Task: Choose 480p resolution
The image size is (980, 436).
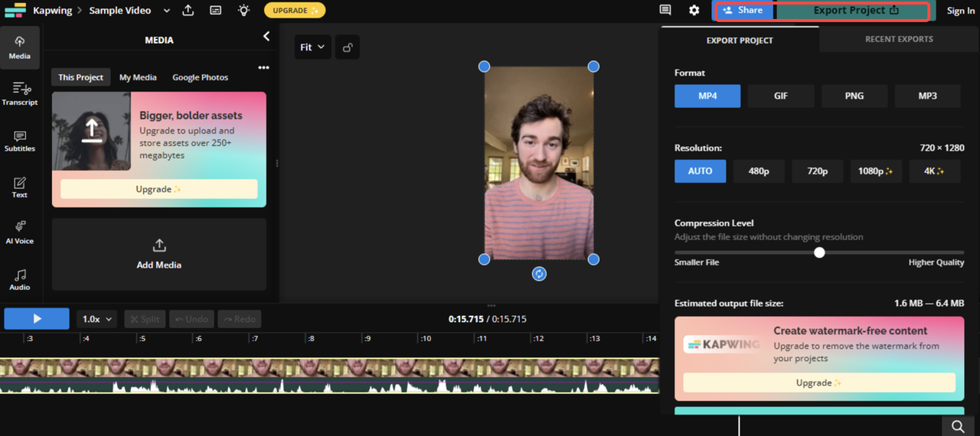Action: point(759,171)
